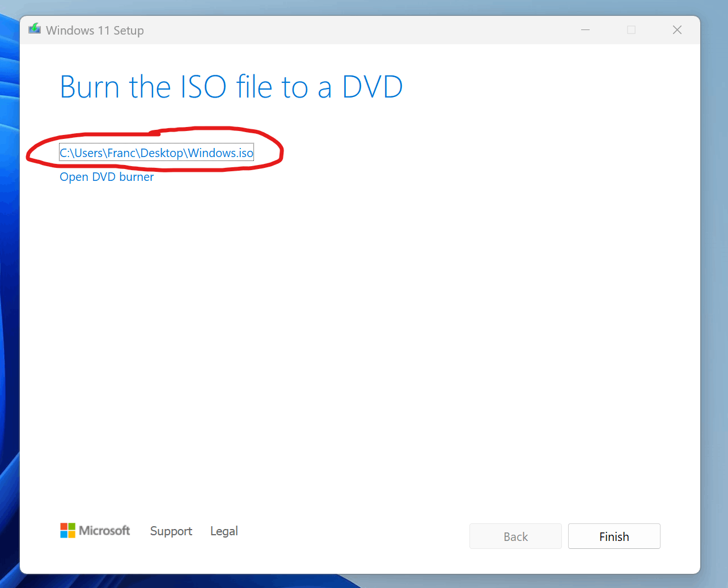This screenshot has height=588, width=728.
Task: Open the Support link
Action: tap(171, 531)
